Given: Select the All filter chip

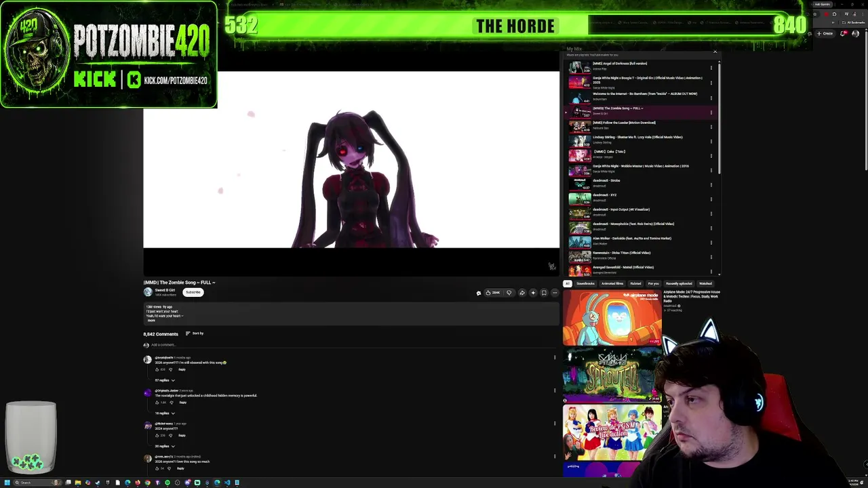Looking at the screenshot, I should click(x=568, y=284).
